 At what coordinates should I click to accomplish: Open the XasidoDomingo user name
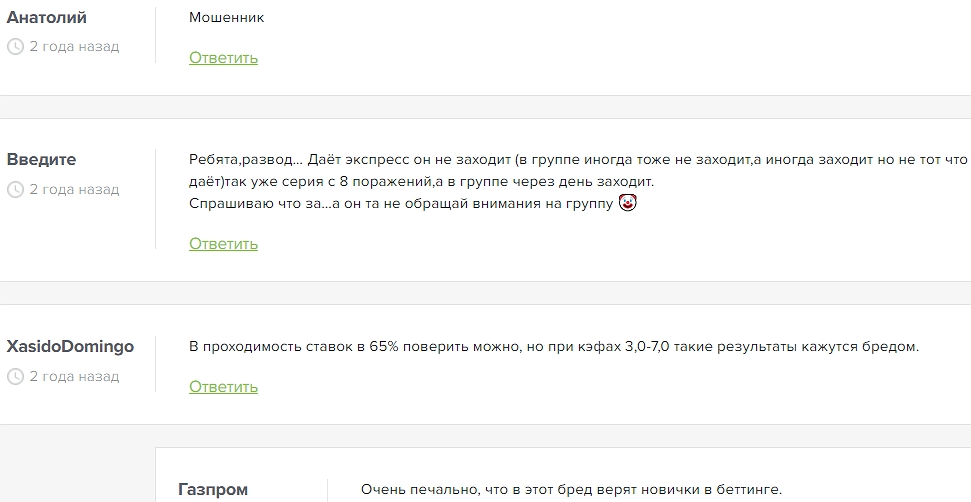tap(70, 347)
